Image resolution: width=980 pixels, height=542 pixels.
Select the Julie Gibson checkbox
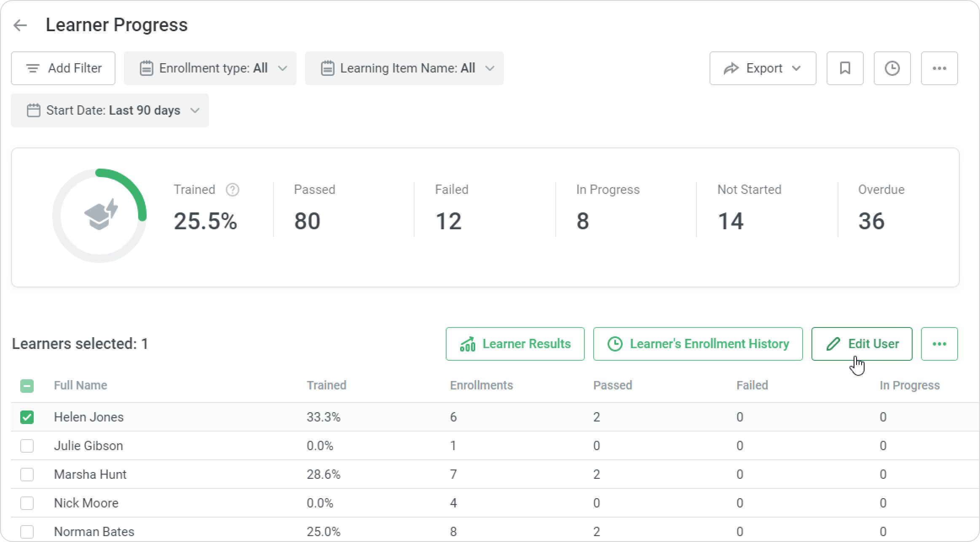point(27,446)
